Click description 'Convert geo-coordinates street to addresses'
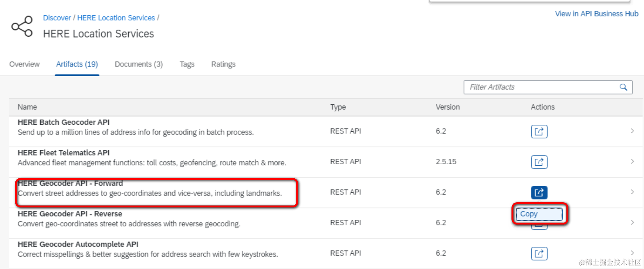 tap(129, 224)
